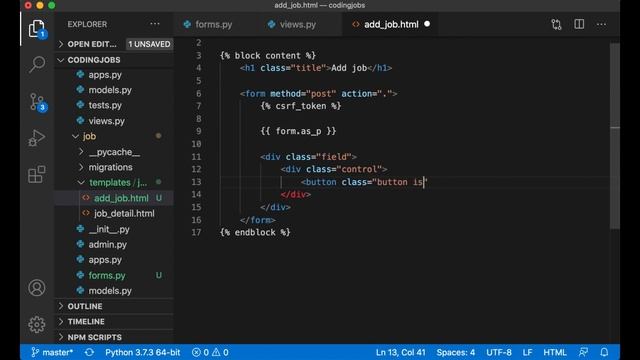Open the Manage gear icon

pos(37,324)
